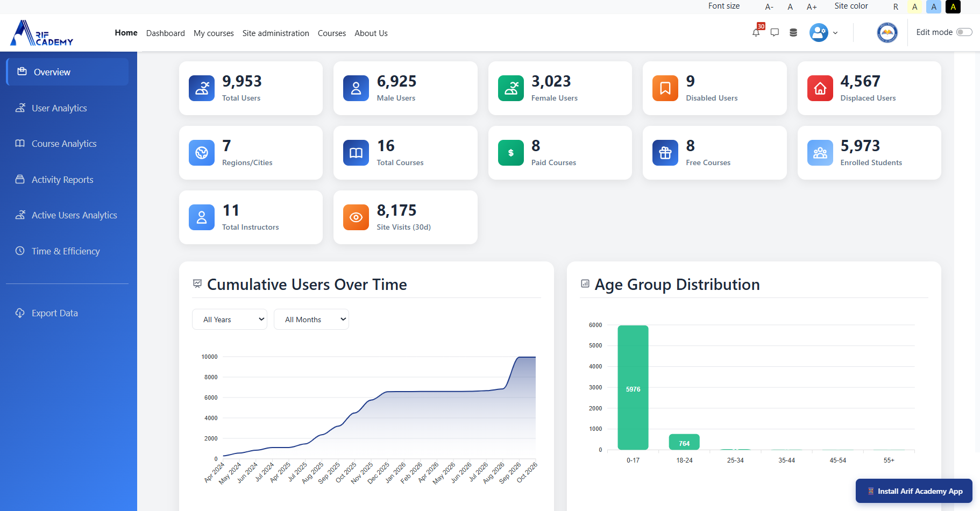
Task: Select the light blue site color swatch
Action: pos(934,7)
